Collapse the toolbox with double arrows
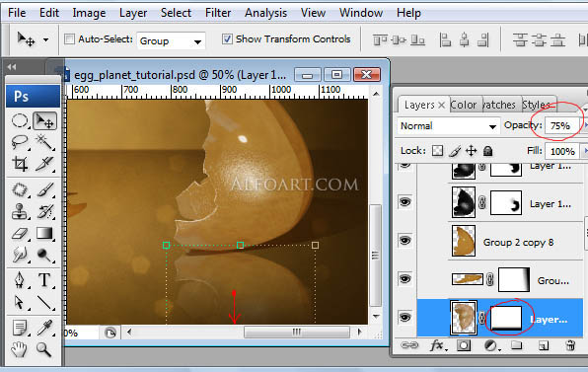The image size is (588, 372). tap(12, 67)
